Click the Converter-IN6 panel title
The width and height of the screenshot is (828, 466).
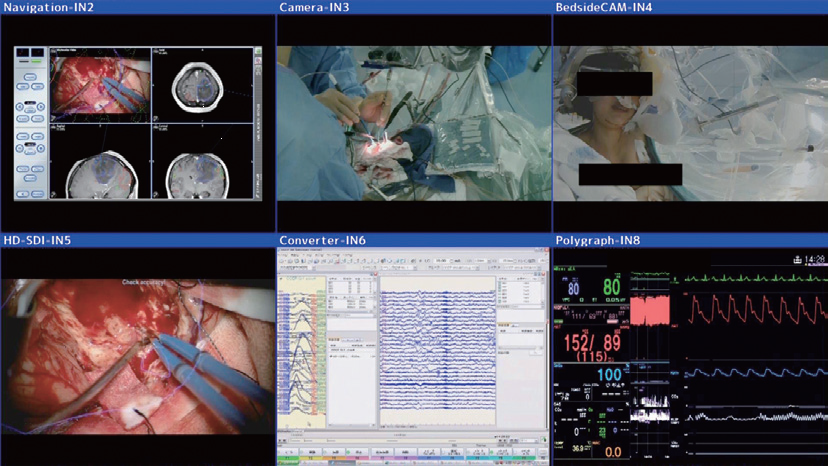[x=323, y=240]
